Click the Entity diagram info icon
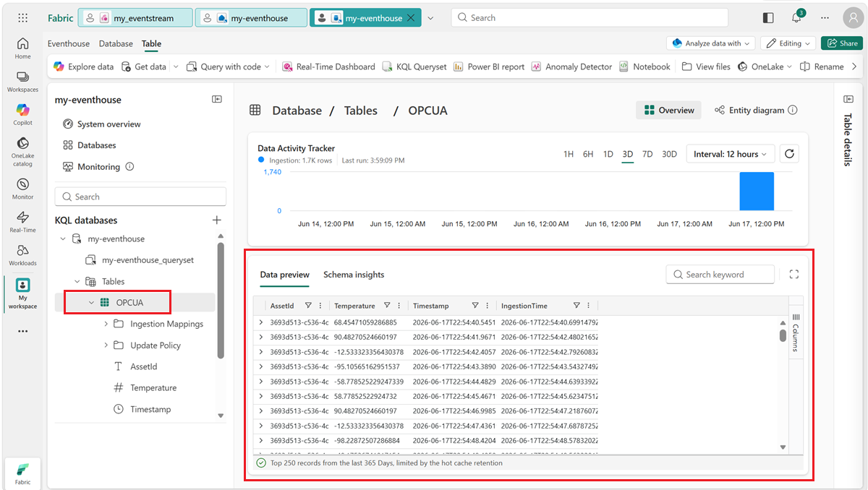The image size is (868, 490). pyautogui.click(x=793, y=111)
